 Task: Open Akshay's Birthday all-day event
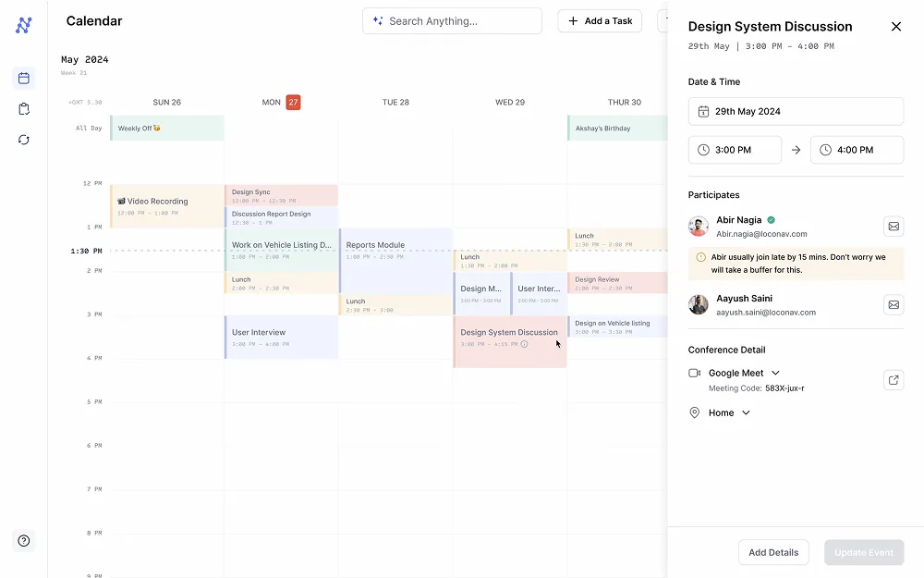click(x=617, y=128)
